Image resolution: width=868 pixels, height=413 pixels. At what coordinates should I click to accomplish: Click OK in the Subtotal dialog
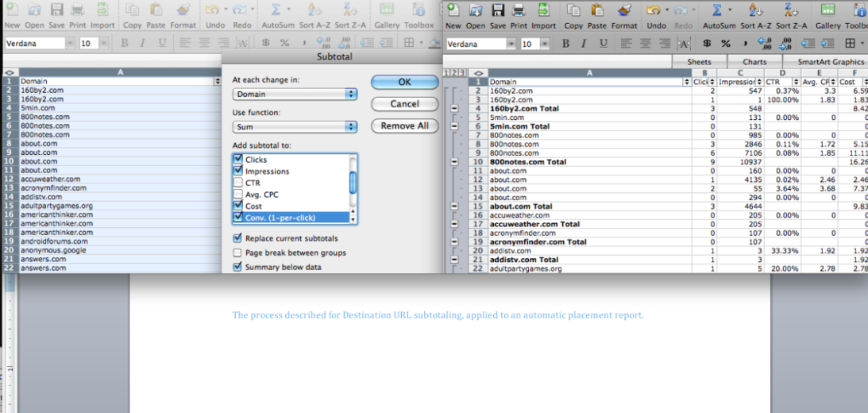(x=405, y=82)
